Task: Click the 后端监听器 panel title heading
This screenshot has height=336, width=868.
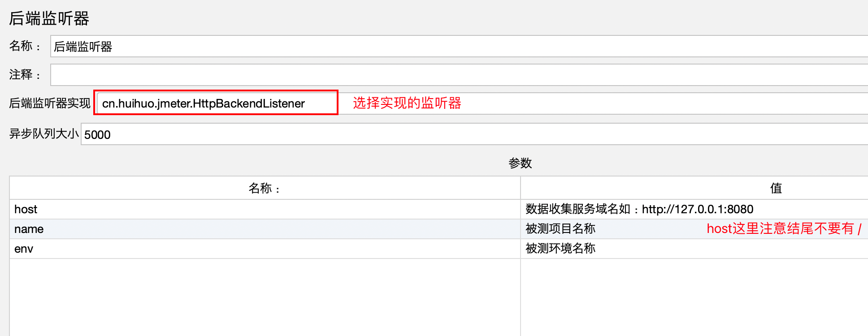Action: click(x=49, y=18)
